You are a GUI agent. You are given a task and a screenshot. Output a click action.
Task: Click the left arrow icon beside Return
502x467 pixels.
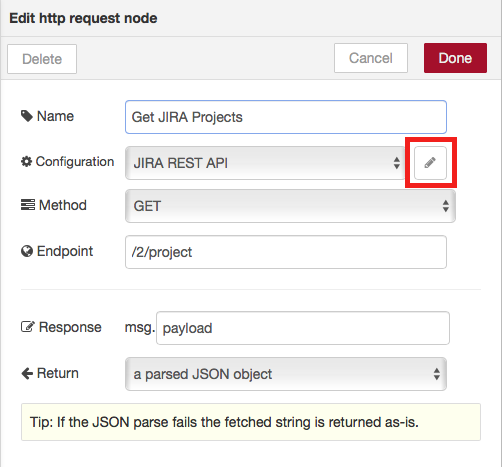(27, 373)
